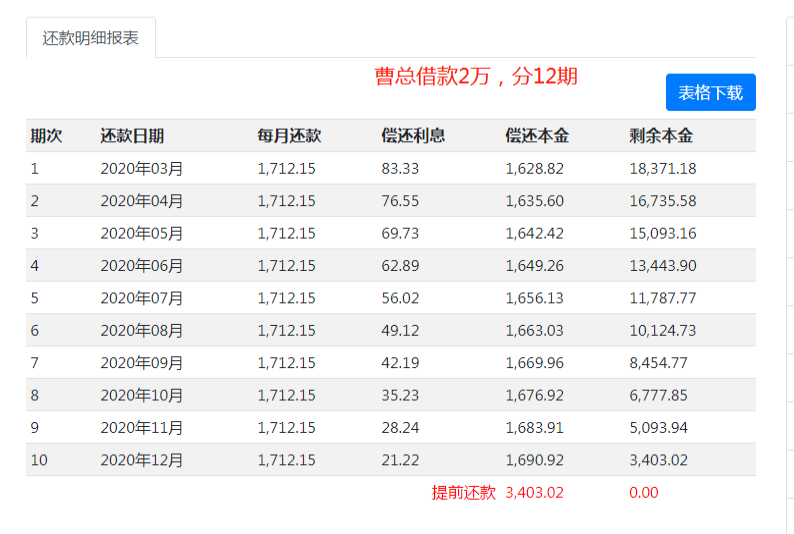Click the early repayment amount 3,403.02 in red
This screenshot has width=794, height=534.
(534, 492)
